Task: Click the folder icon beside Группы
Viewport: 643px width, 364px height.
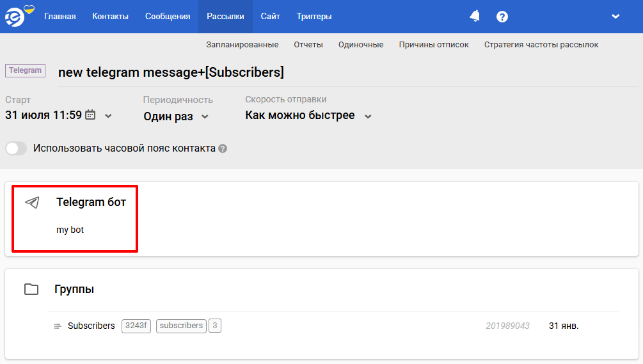Action: (x=31, y=289)
